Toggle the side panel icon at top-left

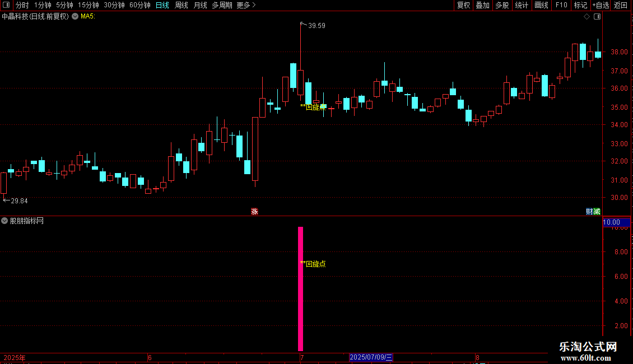point(6,5)
